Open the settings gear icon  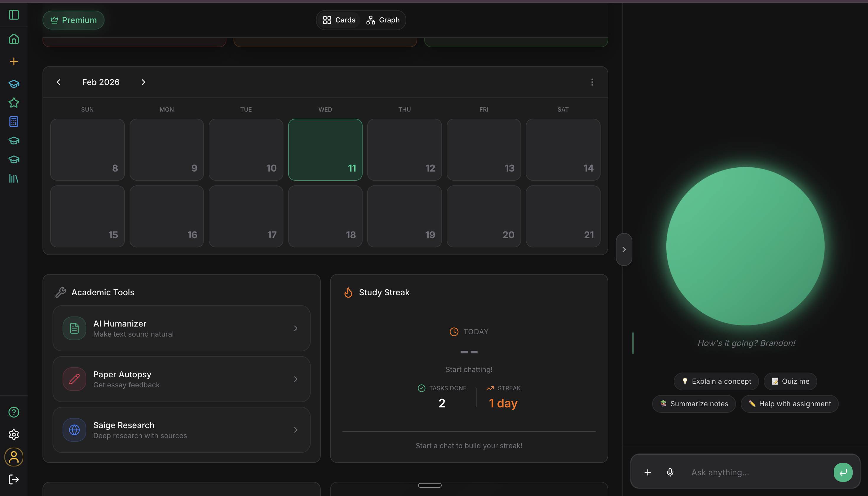14,434
